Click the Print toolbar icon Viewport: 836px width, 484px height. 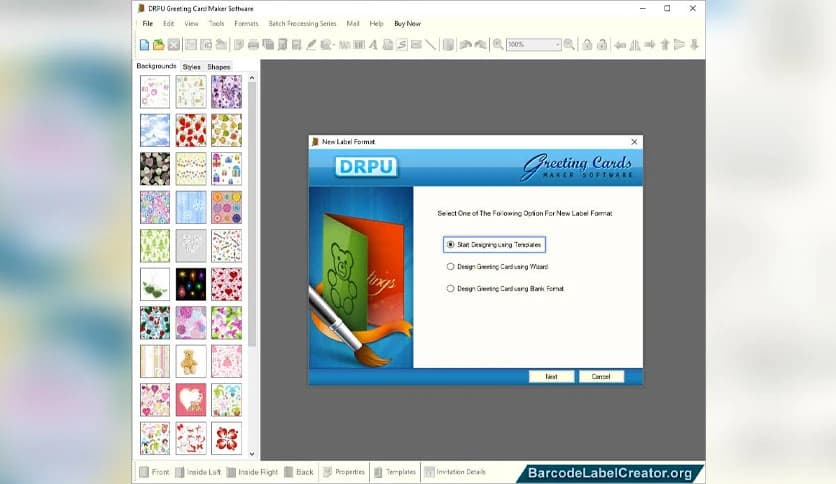[253, 45]
